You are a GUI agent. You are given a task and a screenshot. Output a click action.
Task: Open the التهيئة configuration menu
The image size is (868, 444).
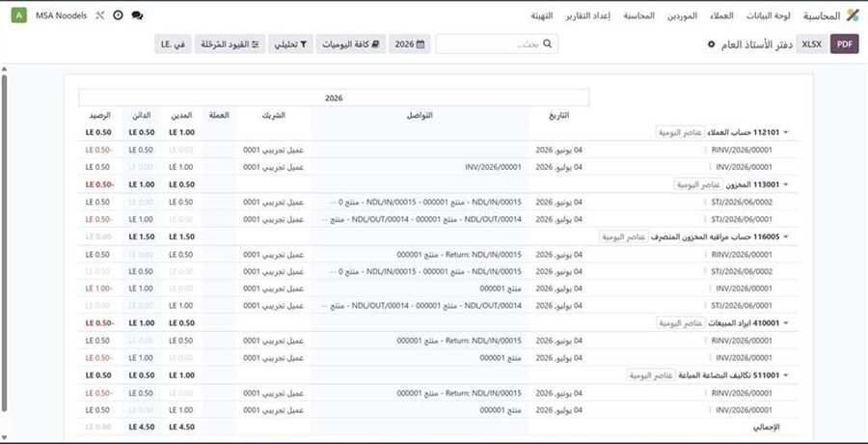541,15
